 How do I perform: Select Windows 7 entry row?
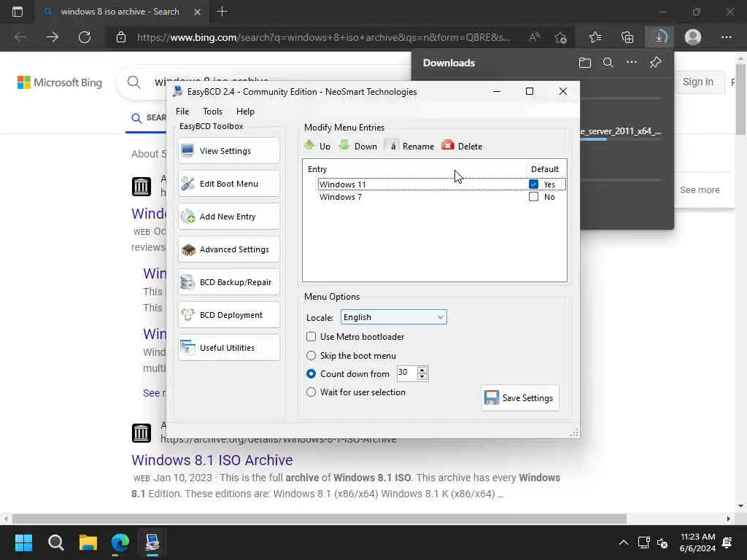pyautogui.click(x=441, y=197)
